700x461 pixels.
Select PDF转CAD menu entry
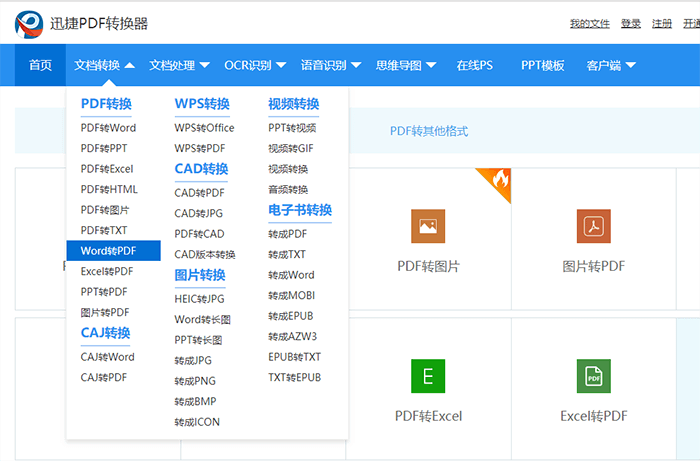coord(199,234)
